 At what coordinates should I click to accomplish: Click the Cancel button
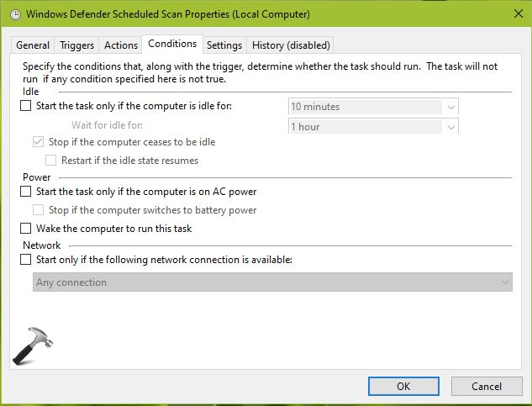coord(487,386)
